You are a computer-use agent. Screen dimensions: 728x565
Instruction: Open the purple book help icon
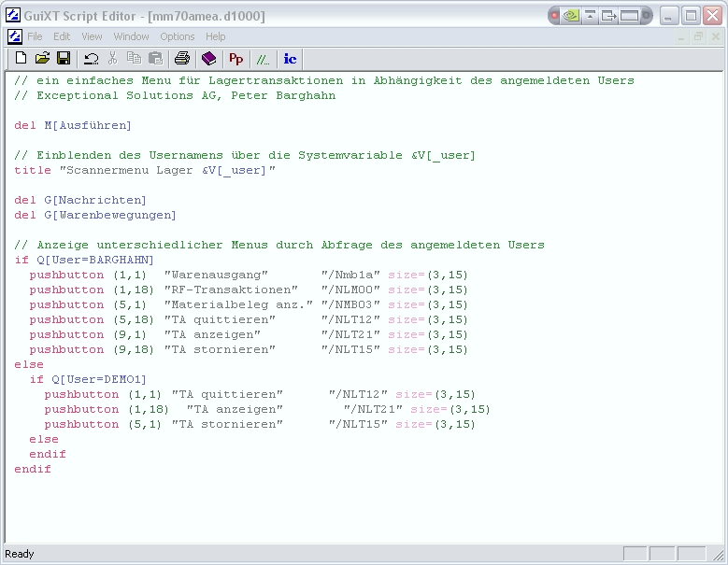point(209,59)
